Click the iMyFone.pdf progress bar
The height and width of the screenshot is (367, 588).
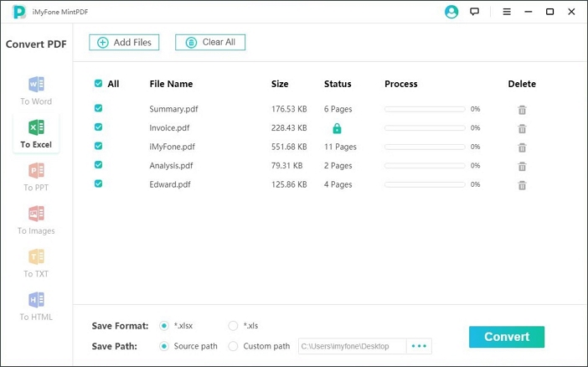point(425,147)
